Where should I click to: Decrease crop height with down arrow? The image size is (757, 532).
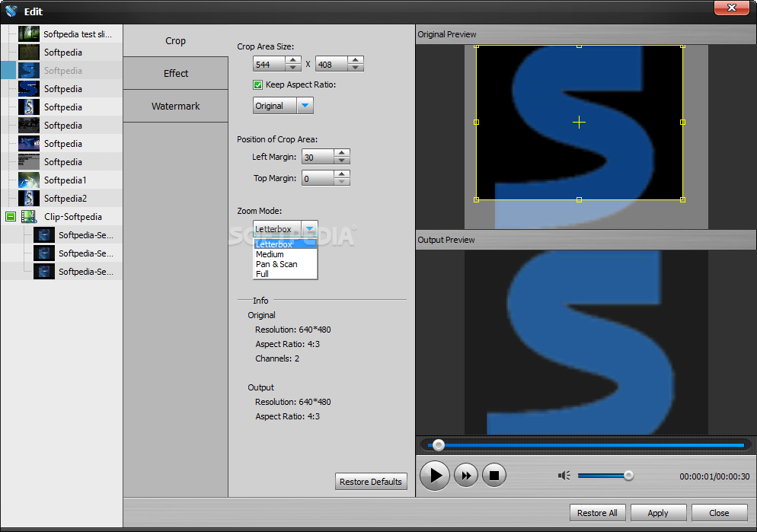click(x=356, y=68)
